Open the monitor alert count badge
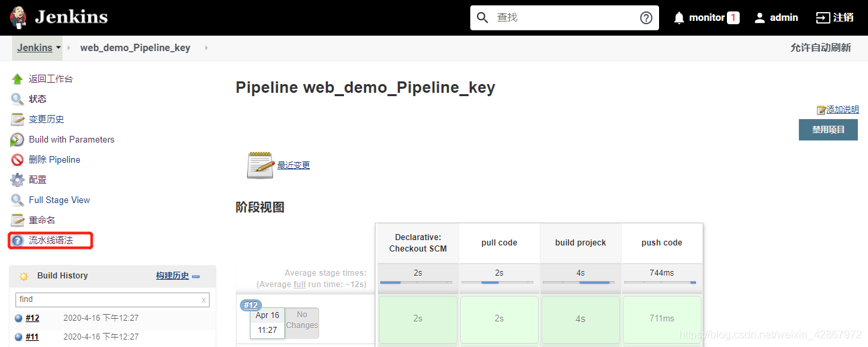 click(733, 17)
